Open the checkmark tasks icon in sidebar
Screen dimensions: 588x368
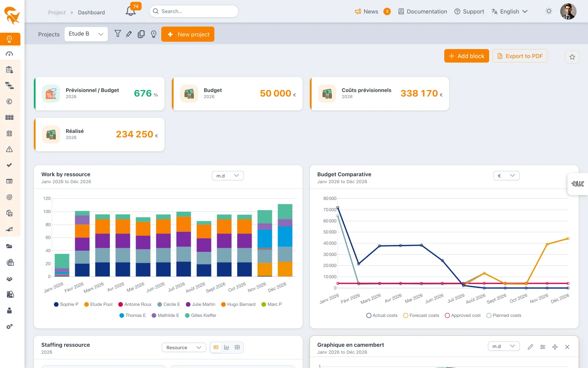click(9, 165)
